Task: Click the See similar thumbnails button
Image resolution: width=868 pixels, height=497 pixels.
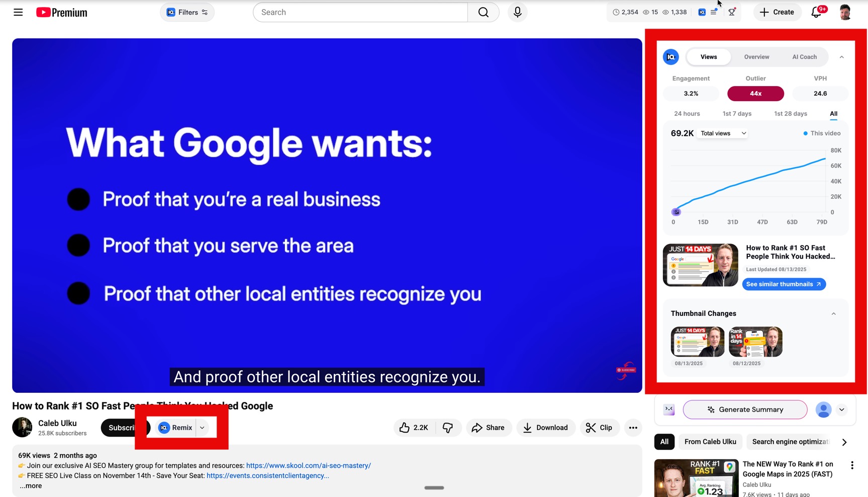Action: click(784, 284)
